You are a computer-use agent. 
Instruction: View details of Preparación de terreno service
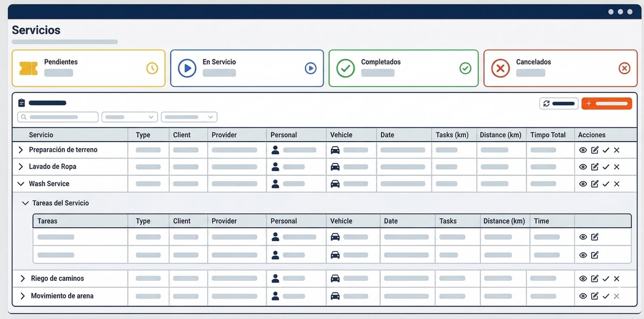(x=583, y=150)
